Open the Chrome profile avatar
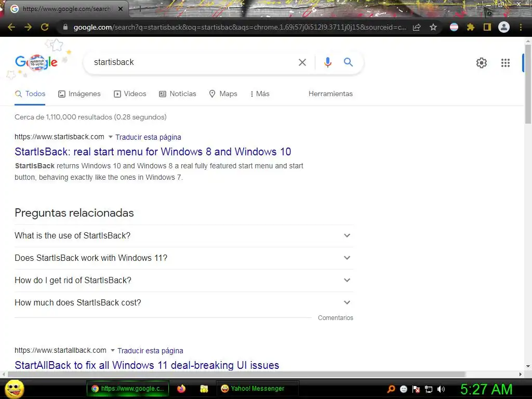 [x=504, y=27]
